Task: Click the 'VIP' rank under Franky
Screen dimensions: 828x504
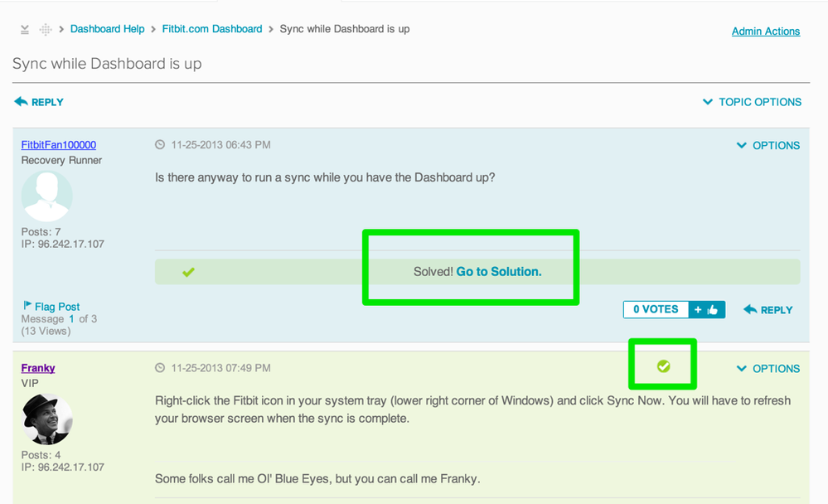Action: click(30, 383)
